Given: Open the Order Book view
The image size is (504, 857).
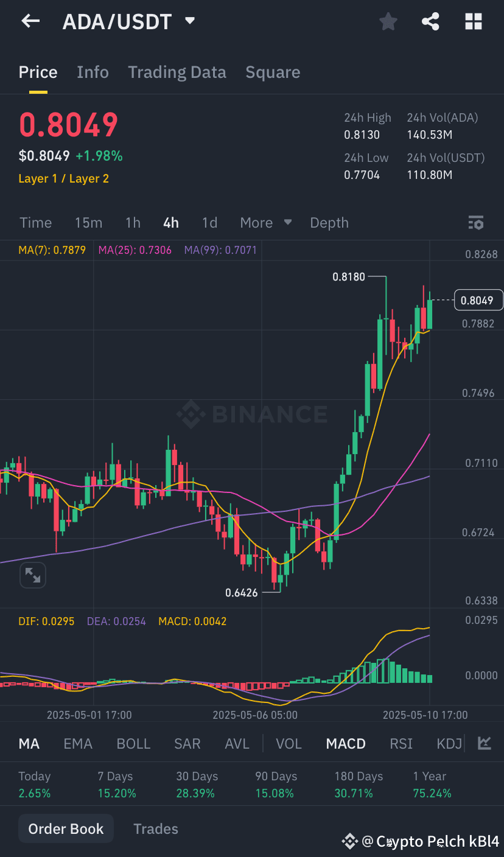Looking at the screenshot, I should [x=65, y=828].
